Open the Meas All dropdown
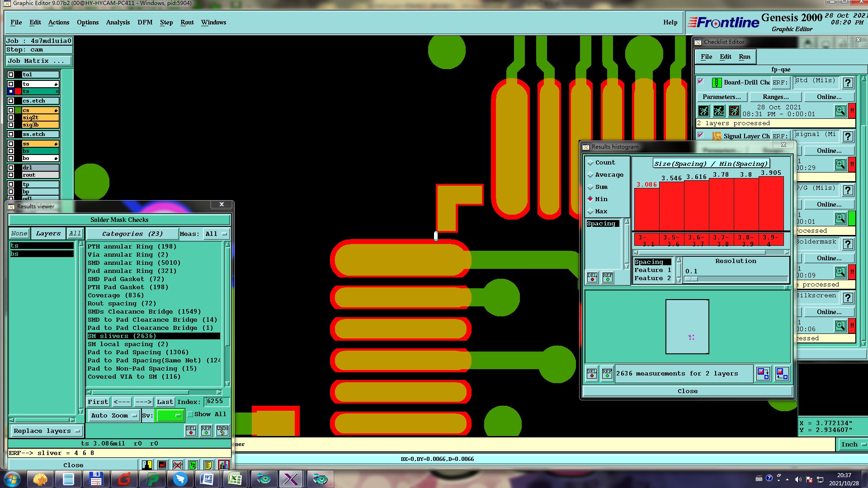 point(216,234)
